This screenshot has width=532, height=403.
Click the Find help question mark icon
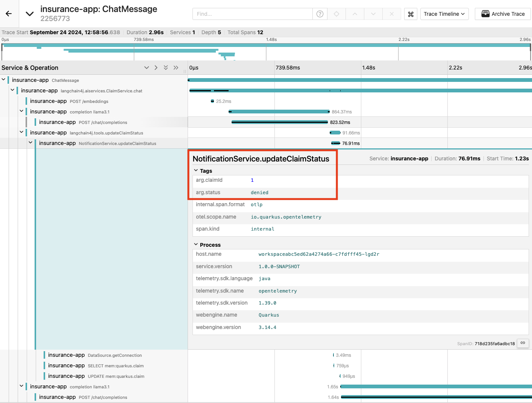(320, 14)
